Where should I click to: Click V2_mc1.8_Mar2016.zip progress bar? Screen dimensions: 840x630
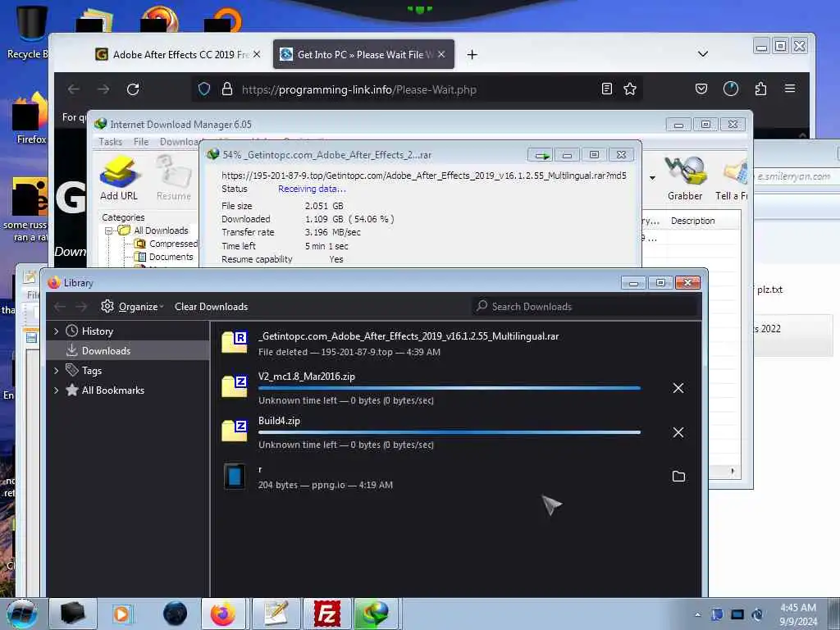(x=449, y=388)
